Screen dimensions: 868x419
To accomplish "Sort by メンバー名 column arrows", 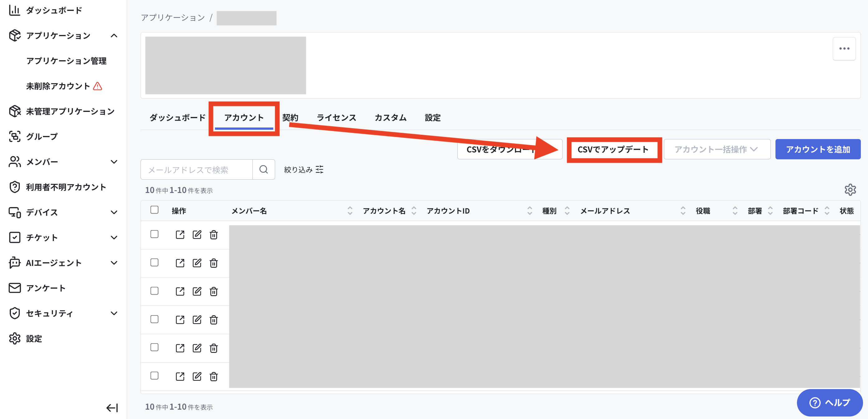I will pyautogui.click(x=350, y=211).
